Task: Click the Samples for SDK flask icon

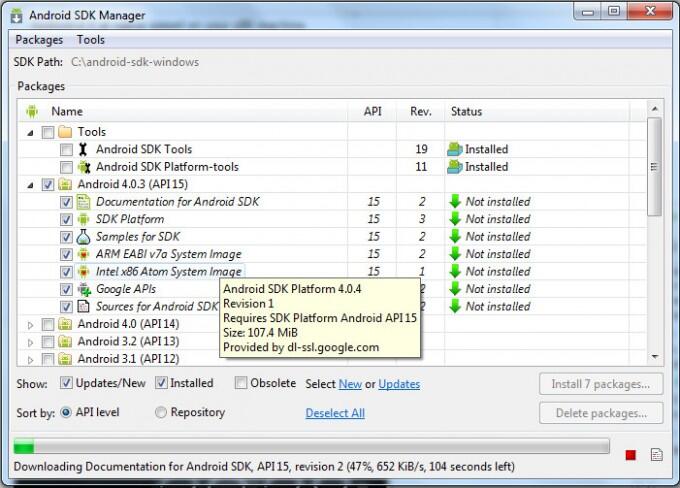Action: pos(83,237)
